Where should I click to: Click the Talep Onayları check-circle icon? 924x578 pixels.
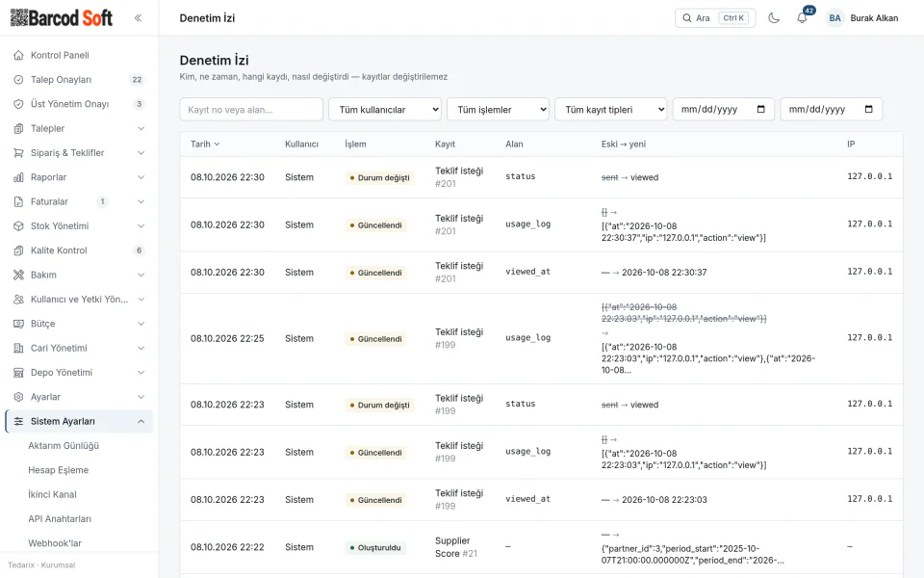point(19,80)
